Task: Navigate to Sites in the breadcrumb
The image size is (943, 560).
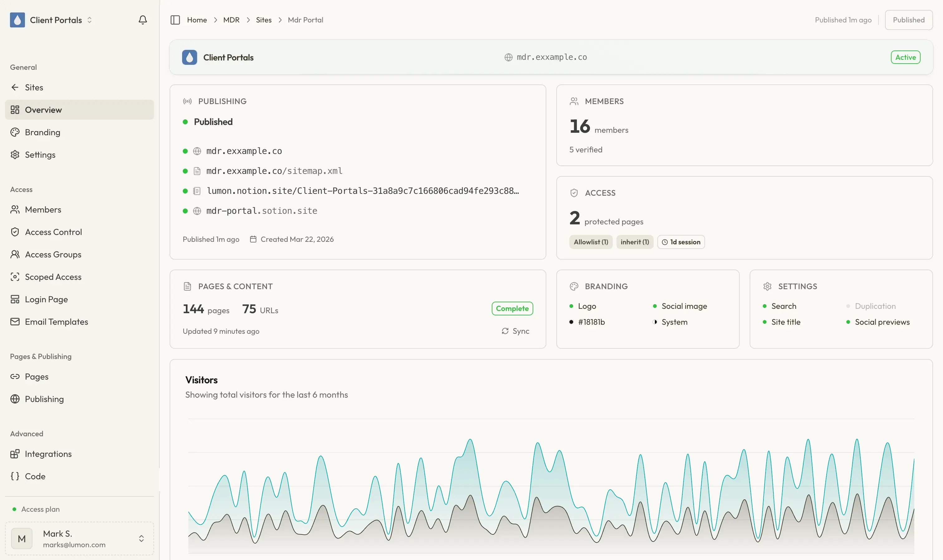Action: tap(264, 20)
